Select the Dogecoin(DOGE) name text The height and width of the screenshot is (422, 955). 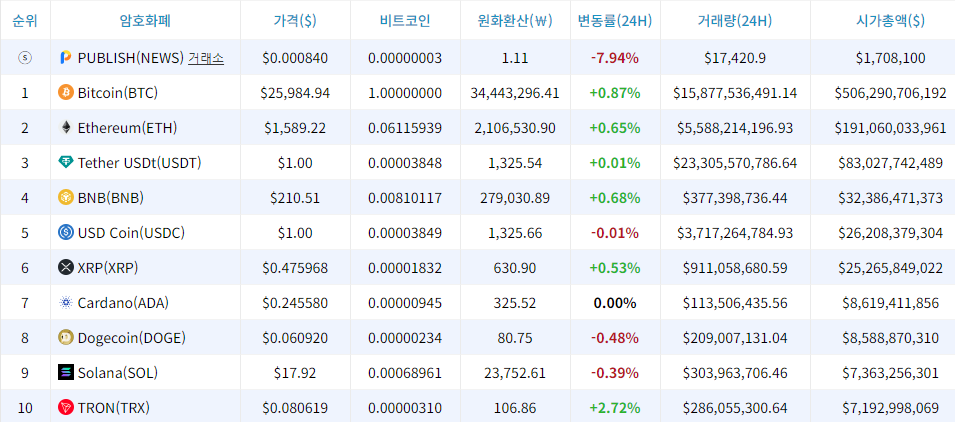pos(132,337)
